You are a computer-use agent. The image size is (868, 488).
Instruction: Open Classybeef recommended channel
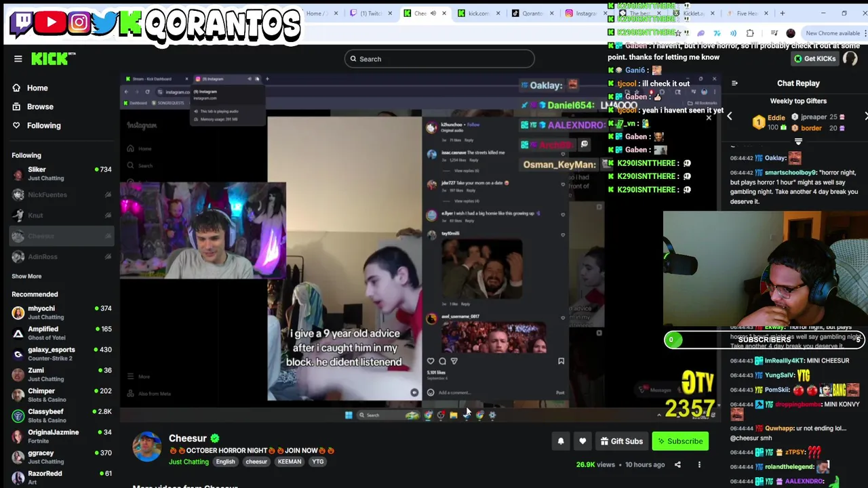tap(61, 415)
